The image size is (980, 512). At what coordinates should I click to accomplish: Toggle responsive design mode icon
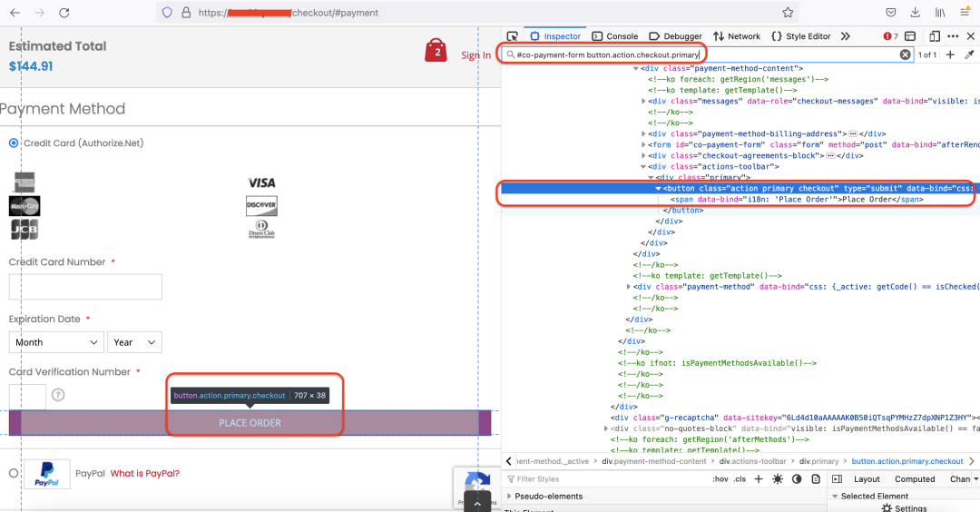pos(934,36)
